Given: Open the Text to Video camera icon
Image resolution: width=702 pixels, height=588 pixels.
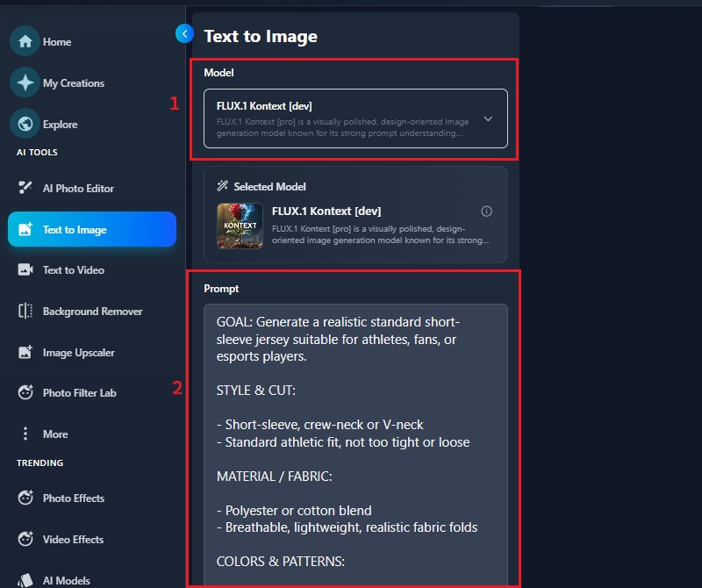Looking at the screenshot, I should [25, 269].
